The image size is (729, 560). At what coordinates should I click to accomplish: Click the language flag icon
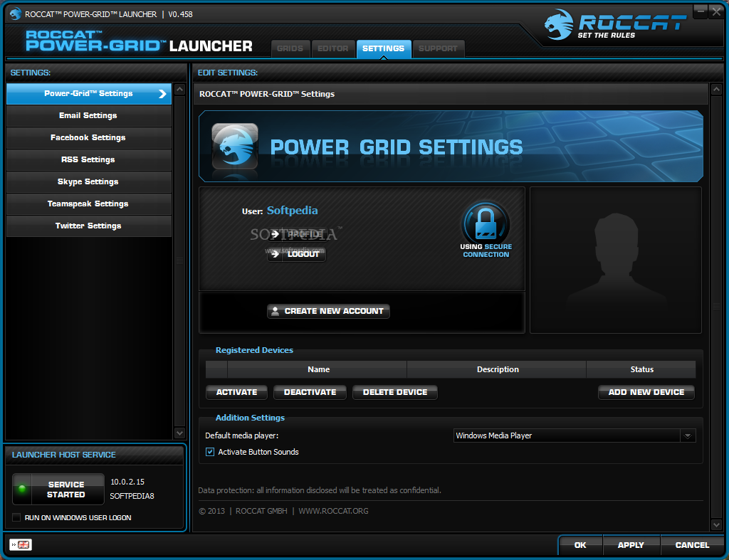pos(21,544)
